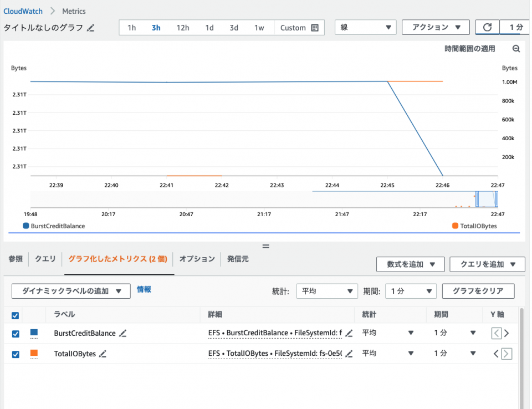Click the brush selection on the mini timeline

point(487,198)
